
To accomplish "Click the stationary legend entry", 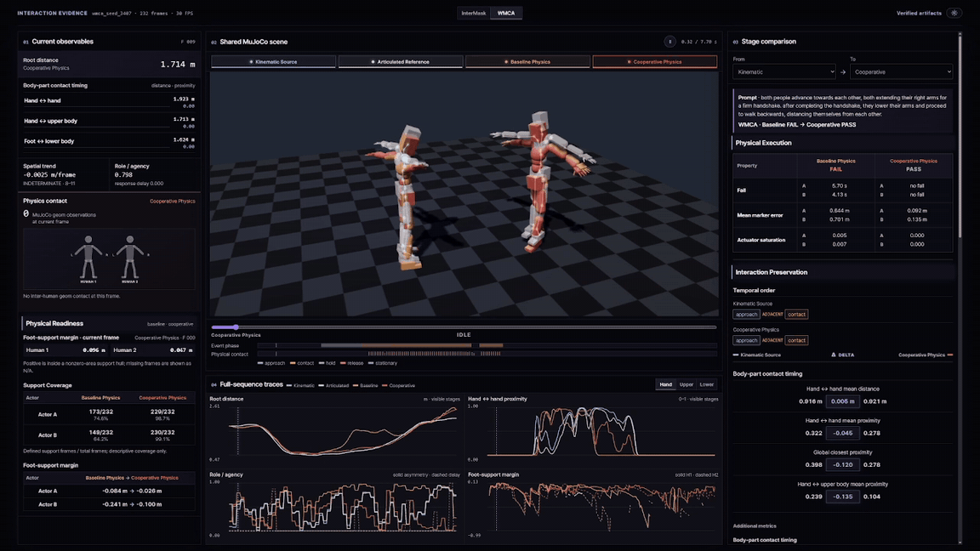I will pos(383,363).
